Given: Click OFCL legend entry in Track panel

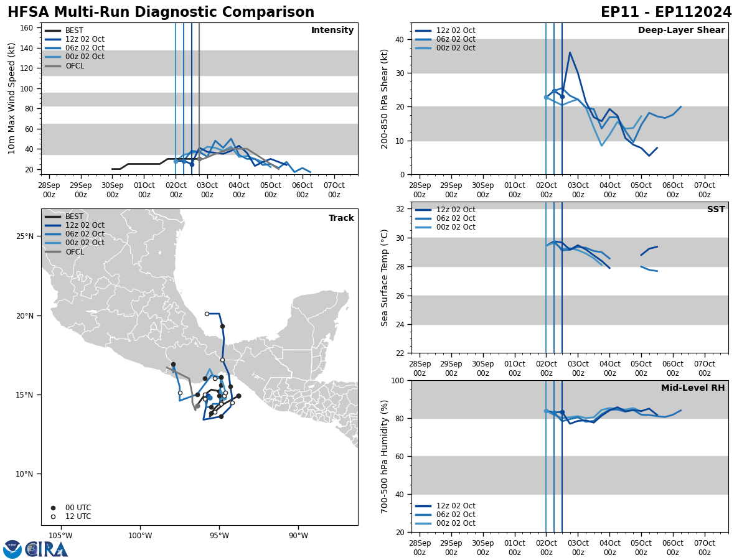Looking at the screenshot, I should (64, 252).
